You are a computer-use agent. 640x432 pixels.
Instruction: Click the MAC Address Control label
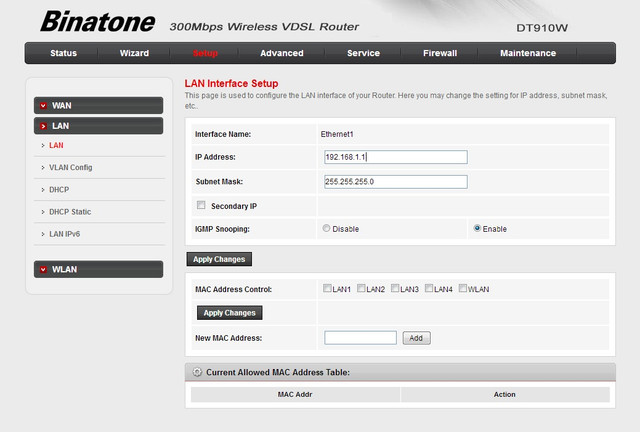pyautogui.click(x=233, y=289)
